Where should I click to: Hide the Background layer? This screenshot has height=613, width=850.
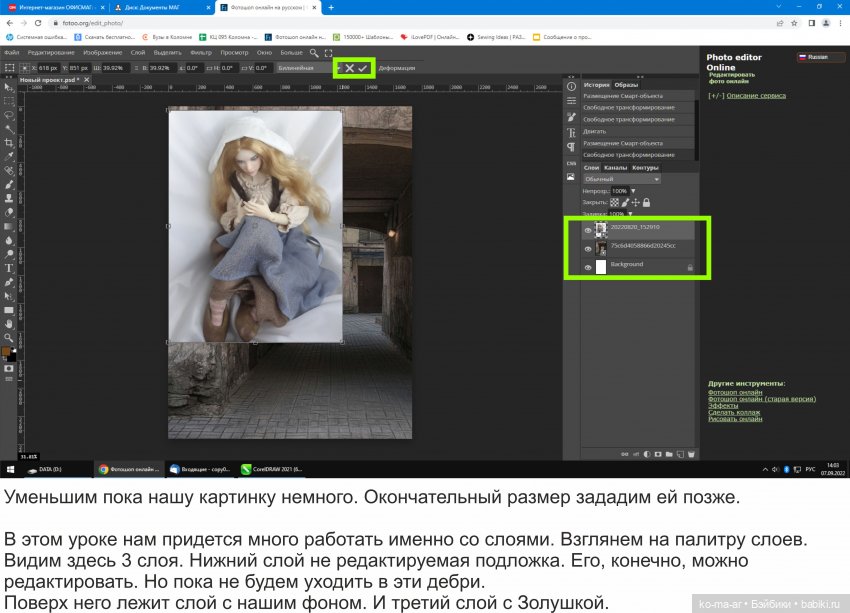click(588, 268)
